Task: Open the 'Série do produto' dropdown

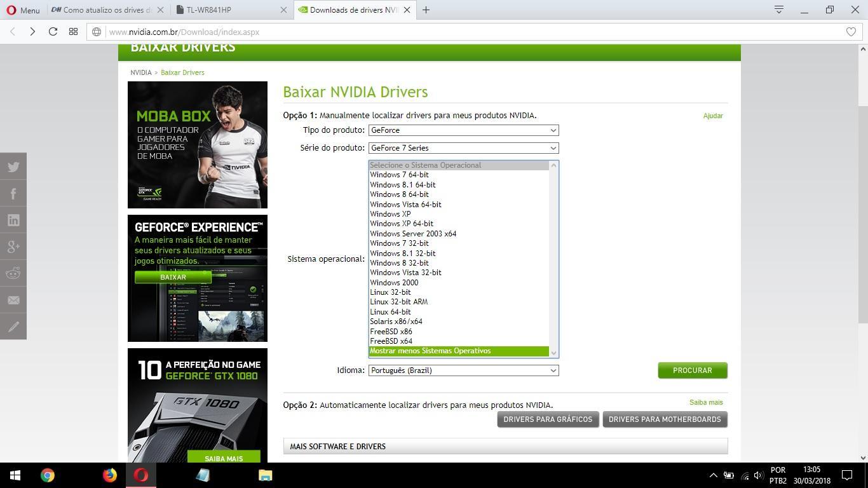Action: tap(463, 148)
